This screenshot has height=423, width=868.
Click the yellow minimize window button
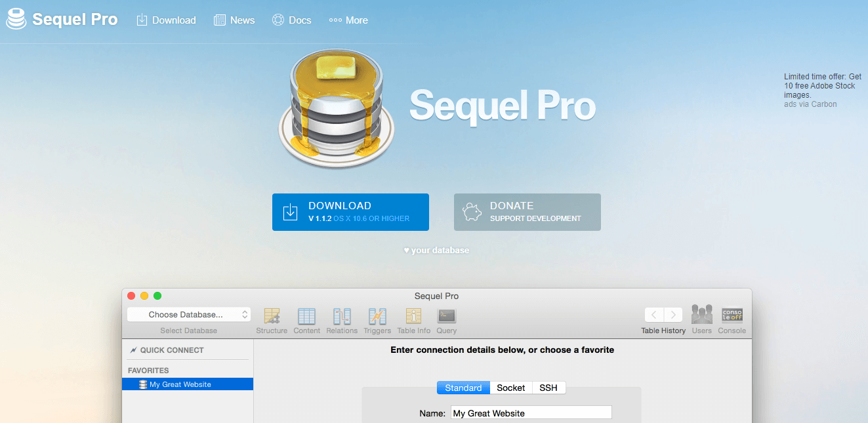(x=144, y=296)
